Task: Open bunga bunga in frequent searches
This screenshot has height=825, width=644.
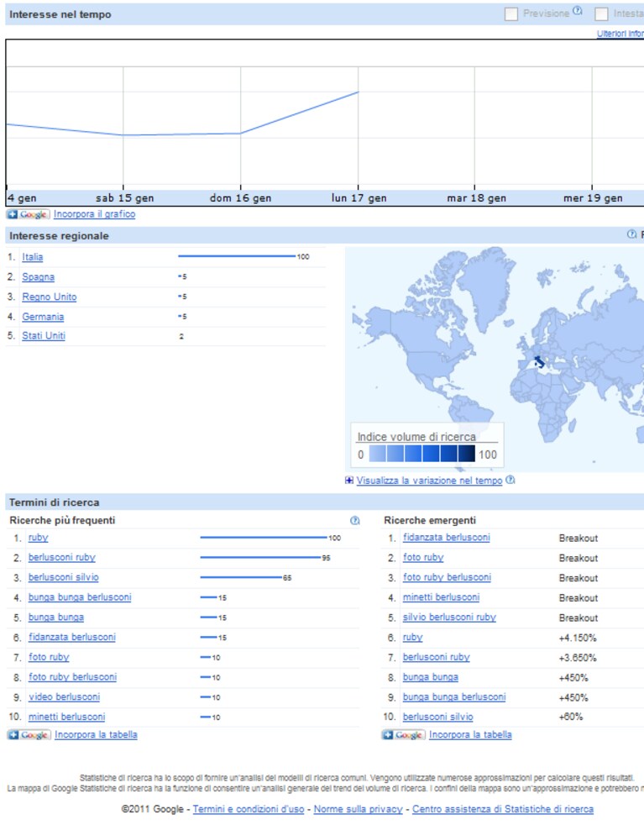Action: [x=56, y=617]
